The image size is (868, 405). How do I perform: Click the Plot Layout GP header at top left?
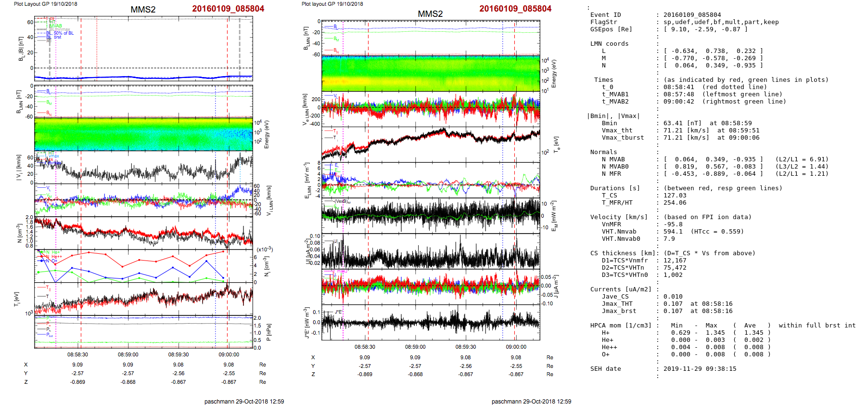pos(45,4)
